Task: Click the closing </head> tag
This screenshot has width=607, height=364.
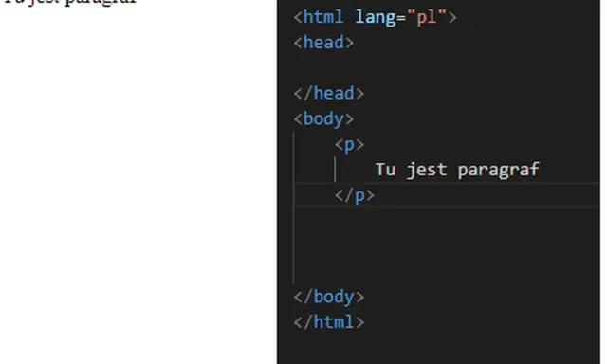Action: 329,93
